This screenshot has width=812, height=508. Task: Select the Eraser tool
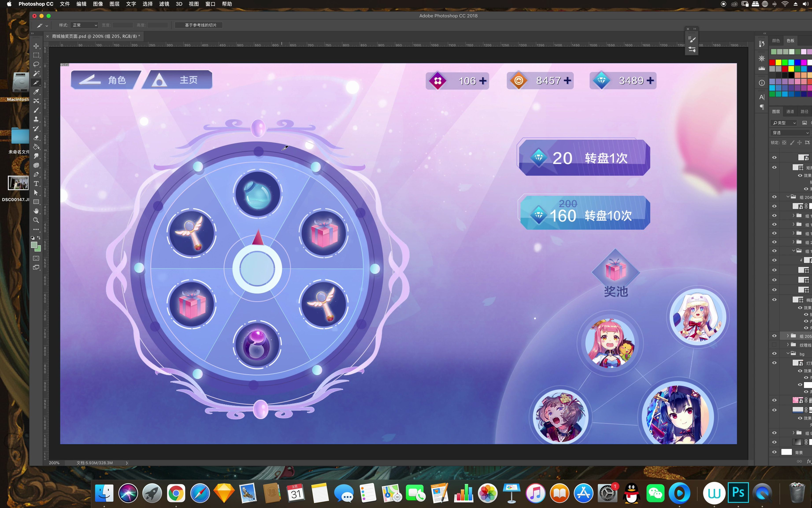click(36, 138)
